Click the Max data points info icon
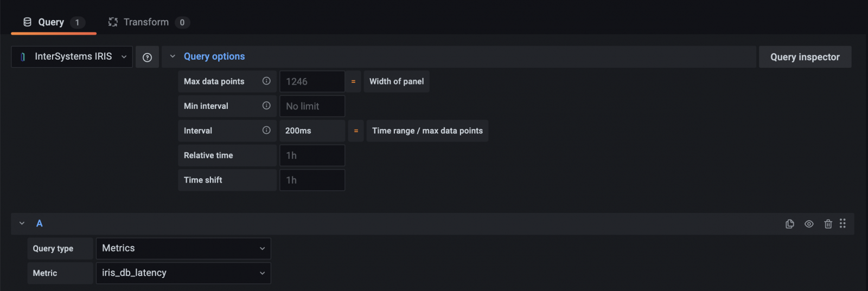 (266, 81)
